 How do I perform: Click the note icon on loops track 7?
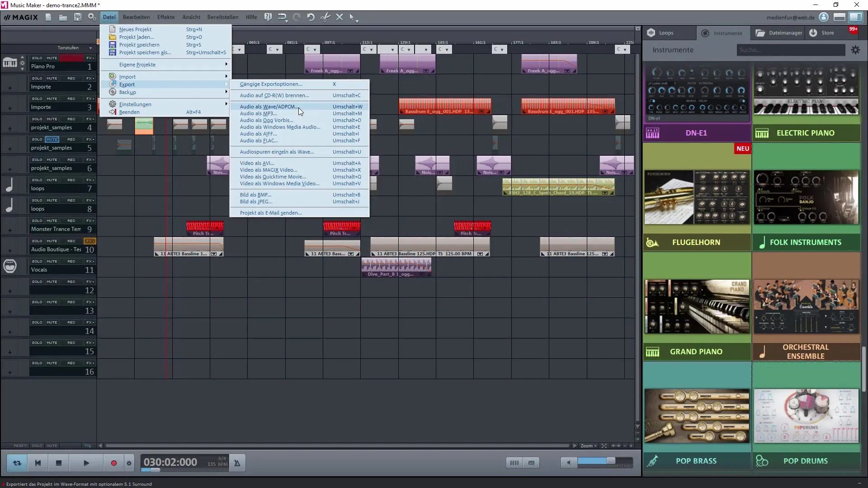9,184
